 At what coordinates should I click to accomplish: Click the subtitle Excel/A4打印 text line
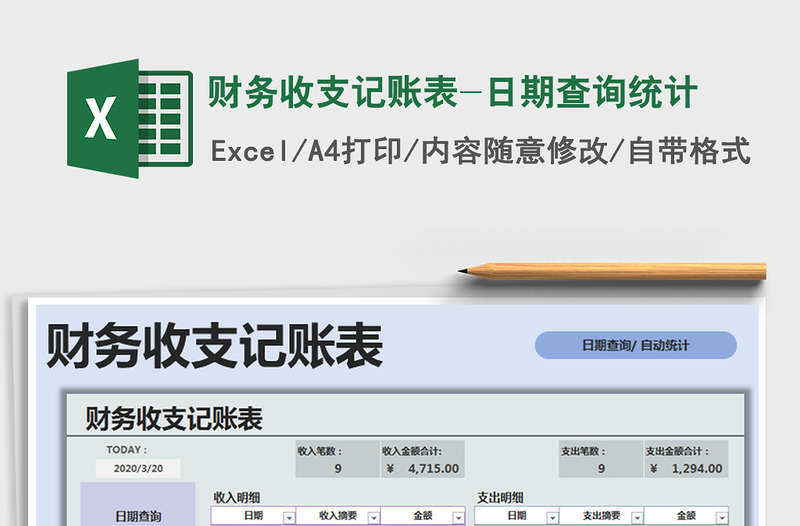tap(480, 151)
